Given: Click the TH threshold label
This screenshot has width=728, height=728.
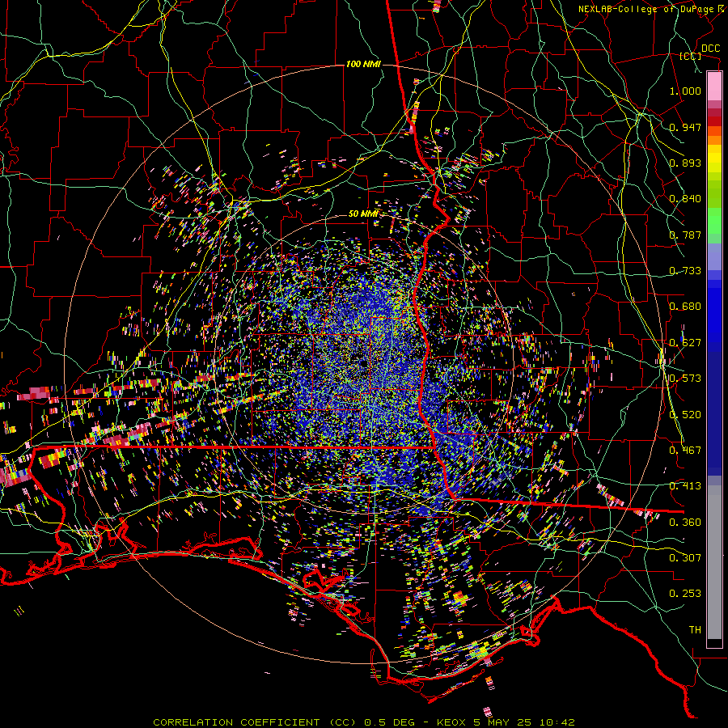Looking at the screenshot, I should [x=695, y=630].
